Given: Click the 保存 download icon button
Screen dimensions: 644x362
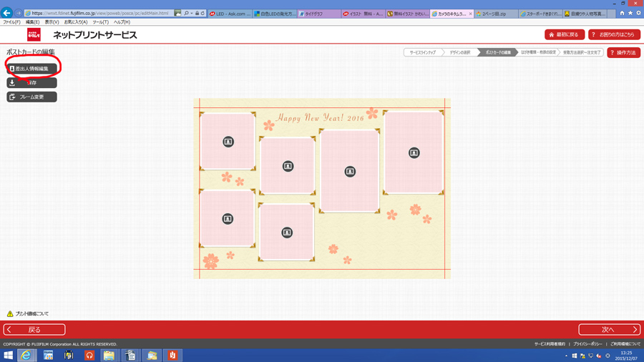Looking at the screenshot, I should (x=31, y=83).
